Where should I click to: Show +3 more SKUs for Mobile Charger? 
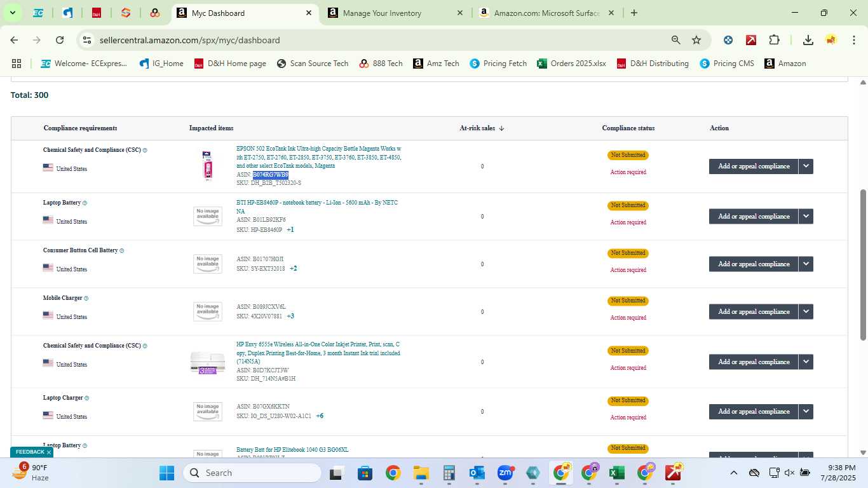[290, 316]
